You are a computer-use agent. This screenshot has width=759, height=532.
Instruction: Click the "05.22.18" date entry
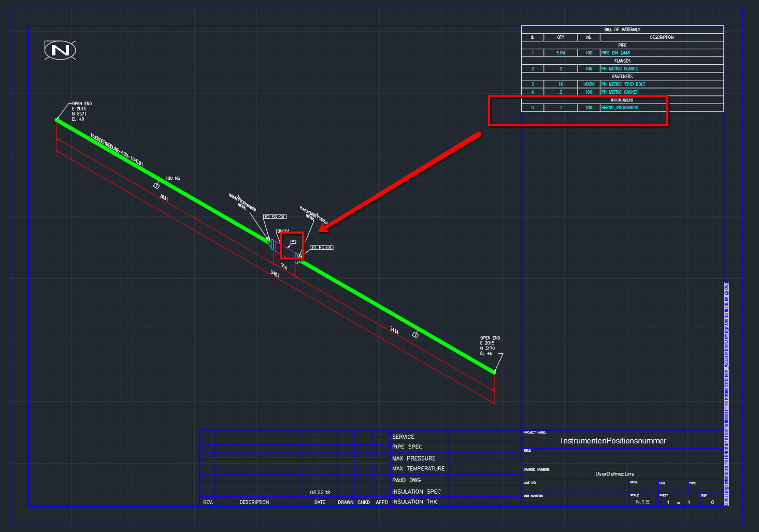[x=320, y=493]
